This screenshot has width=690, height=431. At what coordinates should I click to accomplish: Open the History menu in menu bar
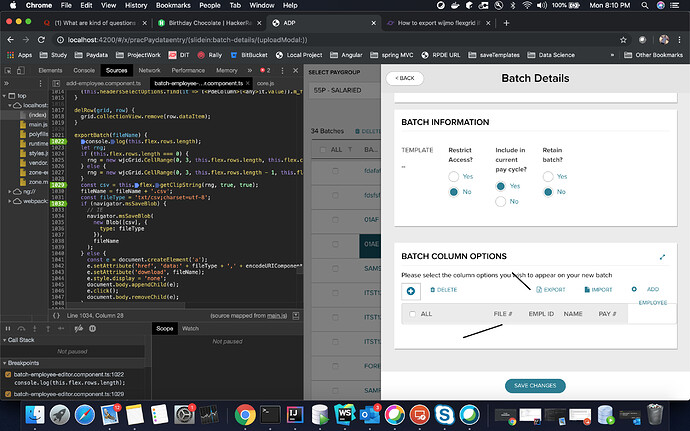(136, 5)
